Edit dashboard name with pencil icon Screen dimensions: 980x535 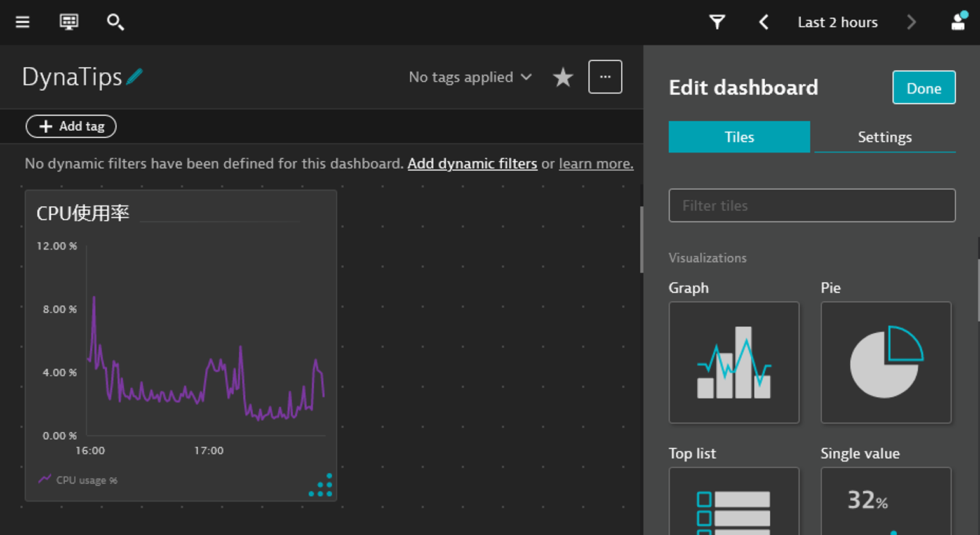135,77
